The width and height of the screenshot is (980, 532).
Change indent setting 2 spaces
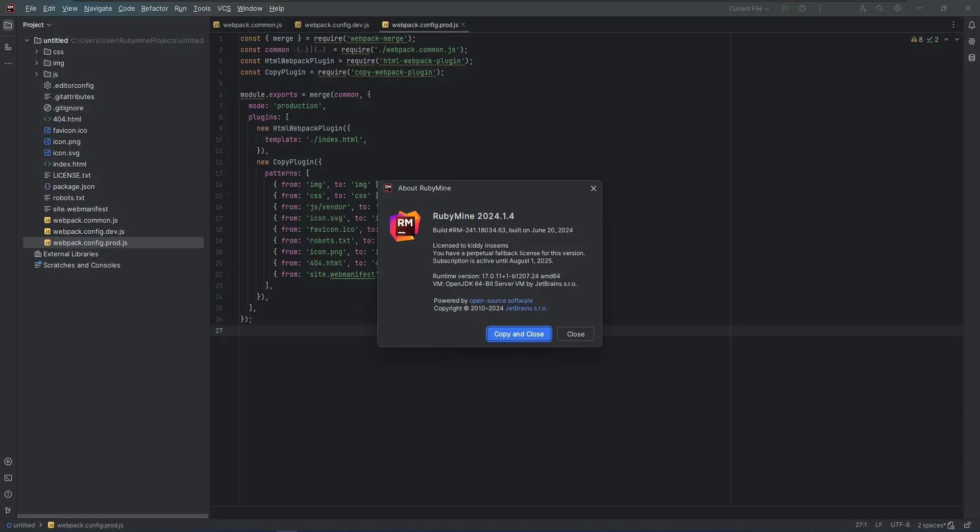click(x=931, y=525)
